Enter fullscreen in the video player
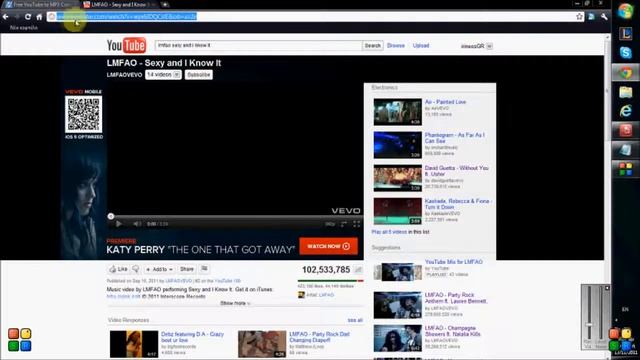Viewport: 640px width, 360px height. click(356, 224)
